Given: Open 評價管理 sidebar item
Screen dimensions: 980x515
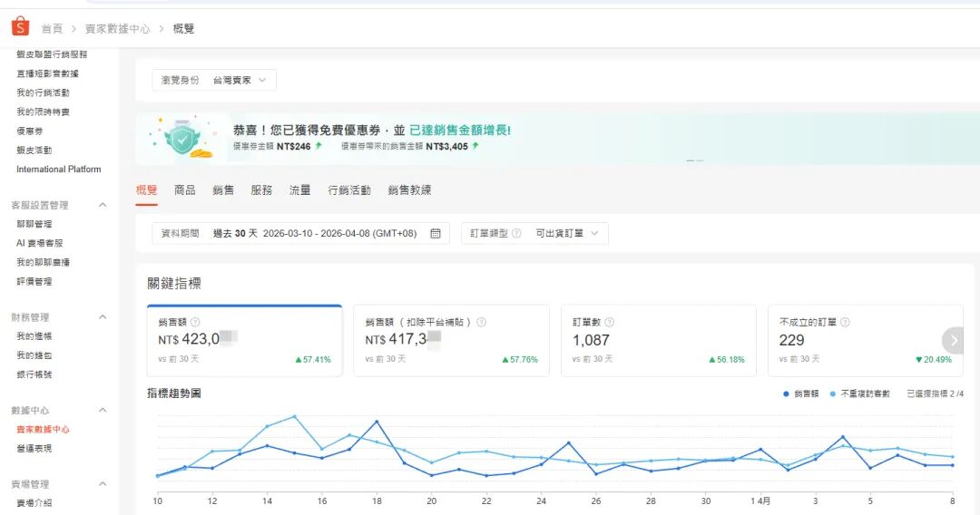Looking at the screenshot, I should pyautogui.click(x=34, y=282).
